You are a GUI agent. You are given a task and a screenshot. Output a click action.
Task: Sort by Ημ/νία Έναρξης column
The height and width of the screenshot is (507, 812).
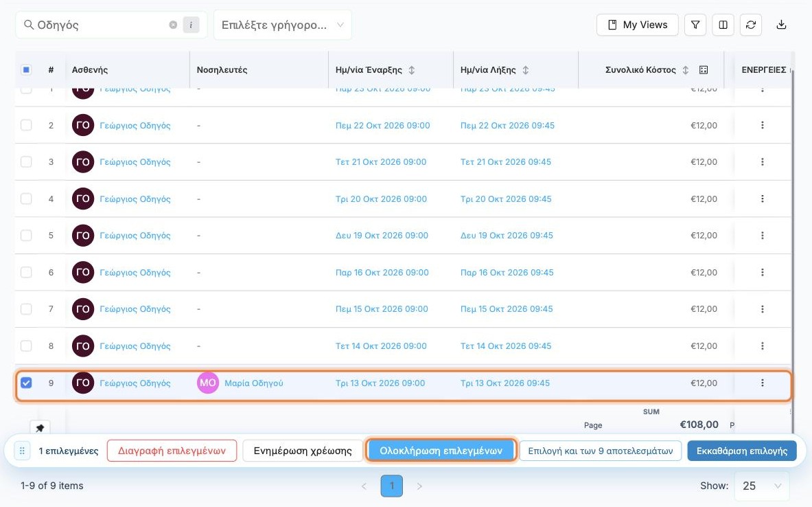[412, 70]
